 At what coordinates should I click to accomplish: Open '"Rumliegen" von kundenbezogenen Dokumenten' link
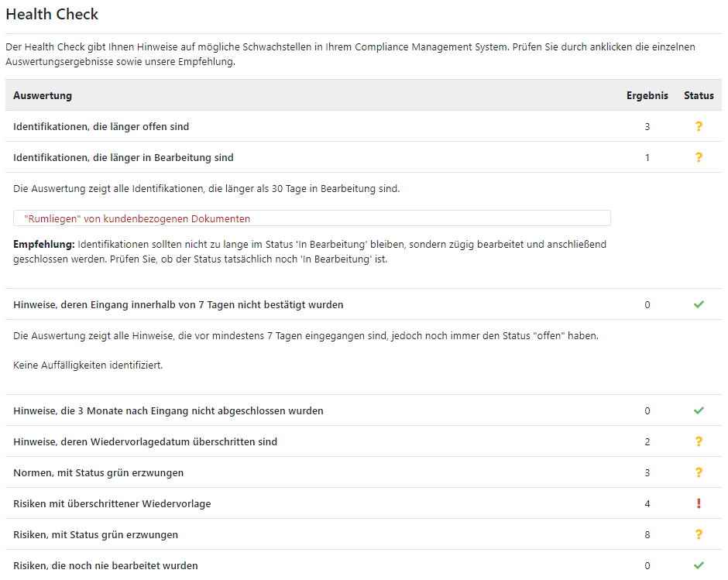(x=137, y=219)
